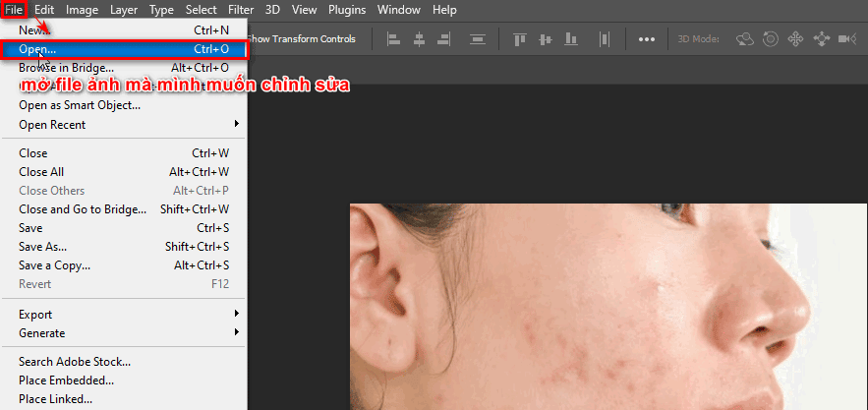Open the Edit menu

pyautogui.click(x=44, y=10)
